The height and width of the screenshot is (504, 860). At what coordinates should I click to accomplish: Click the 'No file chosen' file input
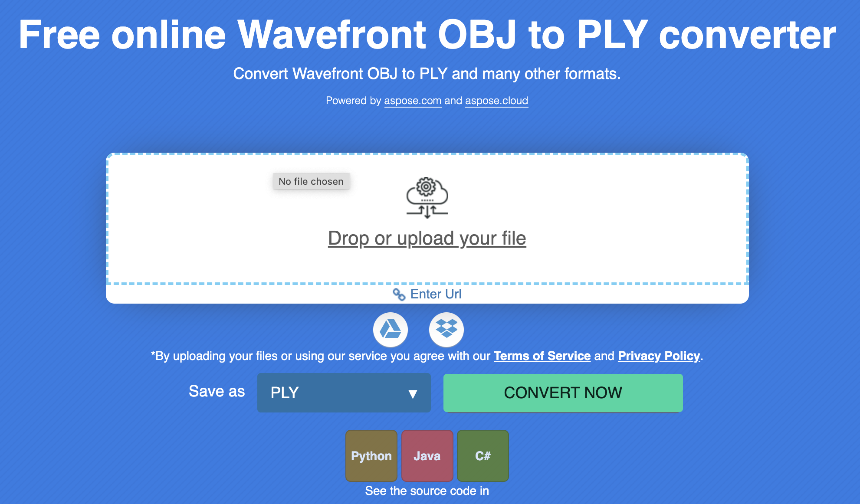point(311,181)
